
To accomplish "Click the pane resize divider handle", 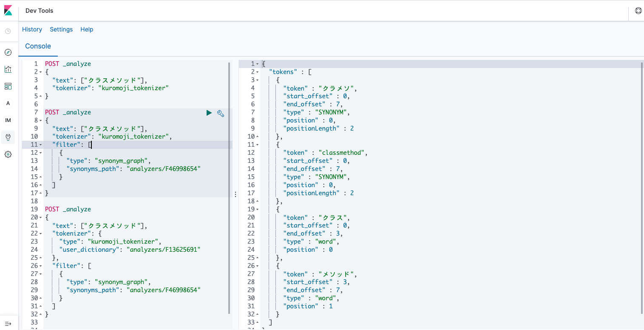I will tap(235, 194).
